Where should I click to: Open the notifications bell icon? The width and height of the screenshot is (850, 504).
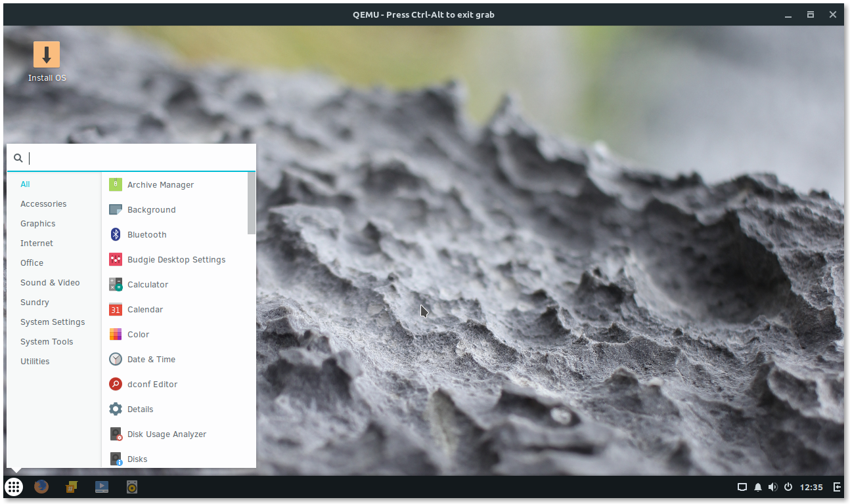pos(758,487)
